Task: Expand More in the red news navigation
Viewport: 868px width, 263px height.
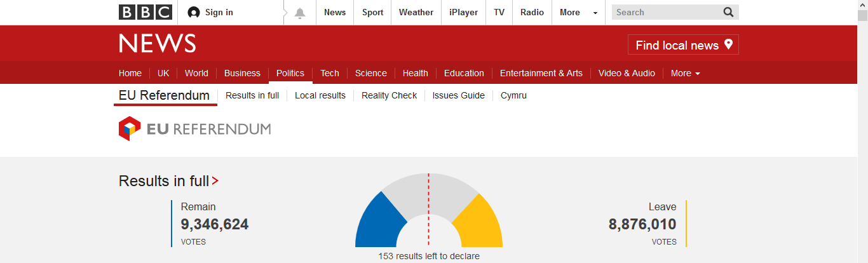Action: click(686, 73)
